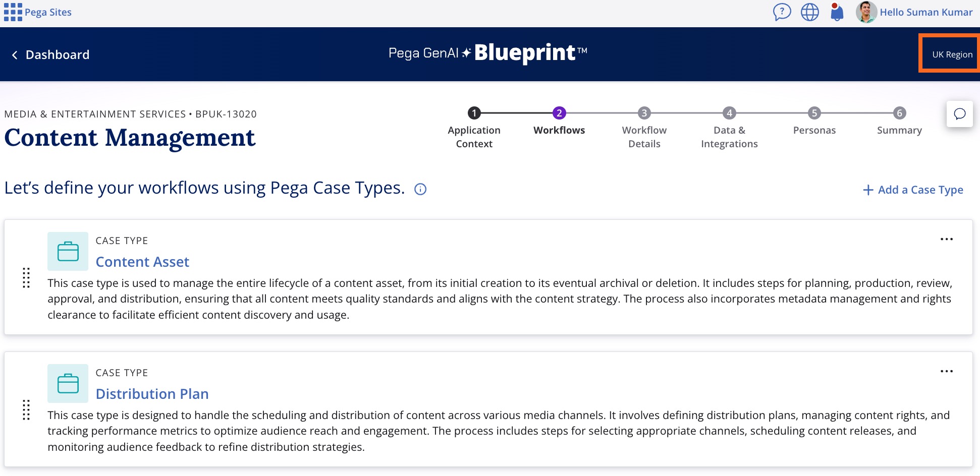The height and width of the screenshot is (476, 980).
Task: Open the chat comment bubble icon
Action: (x=959, y=114)
